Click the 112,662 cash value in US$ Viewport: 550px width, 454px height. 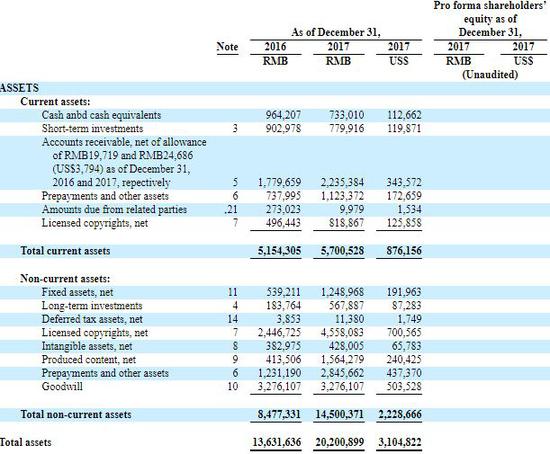pyautogui.click(x=404, y=115)
